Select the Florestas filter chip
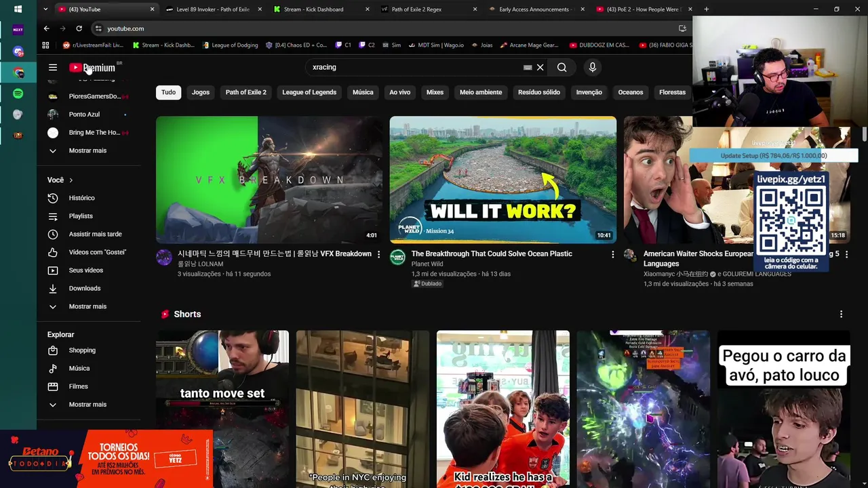This screenshot has width=868, height=488. tap(672, 92)
